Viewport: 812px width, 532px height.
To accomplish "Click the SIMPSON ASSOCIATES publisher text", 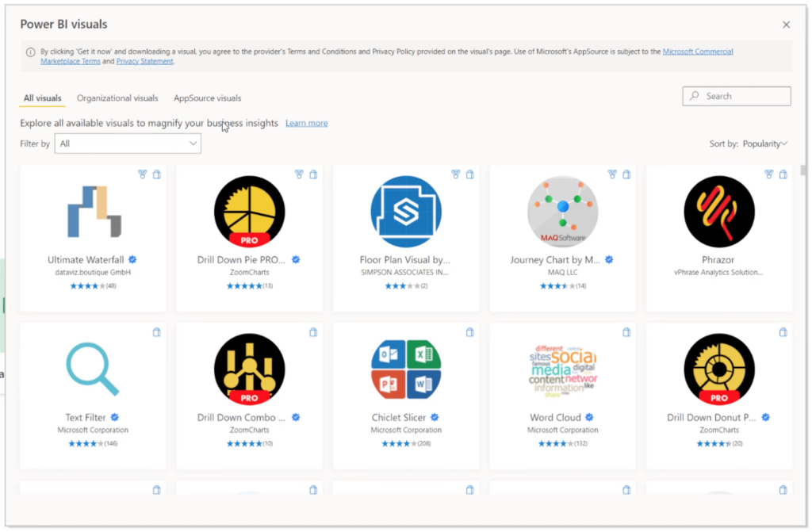I will [x=404, y=273].
